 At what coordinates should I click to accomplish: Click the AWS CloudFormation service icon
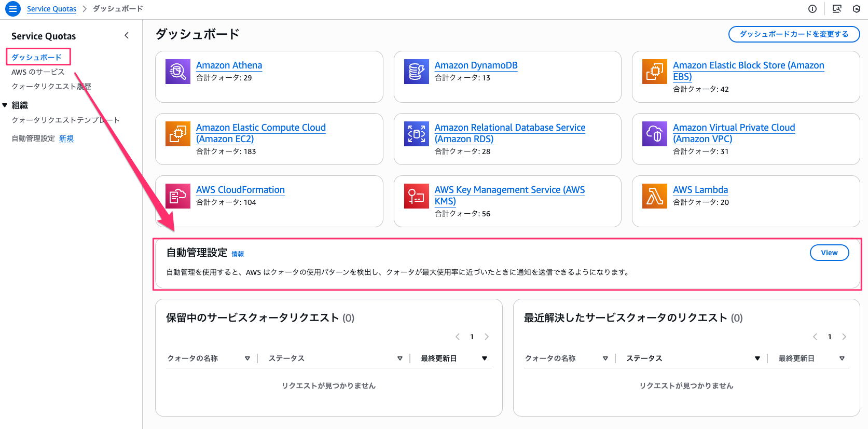tap(177, 196)
